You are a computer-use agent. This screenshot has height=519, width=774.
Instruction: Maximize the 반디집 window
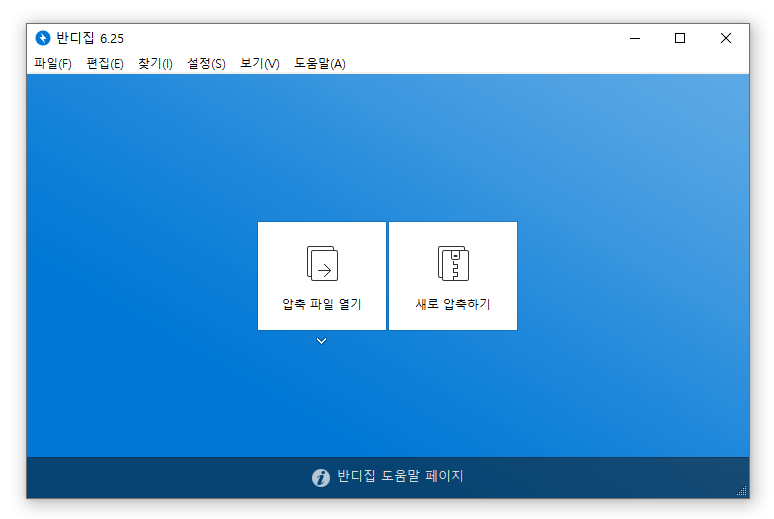(x=680, y=38)
